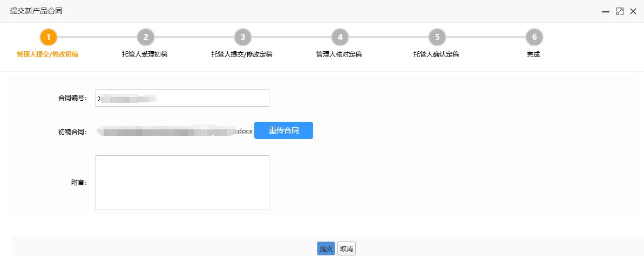Image resolution: width=644 pixels, height=256 pixels.
Task: Focus the 合同编号 input field
Action: point(182,98)
